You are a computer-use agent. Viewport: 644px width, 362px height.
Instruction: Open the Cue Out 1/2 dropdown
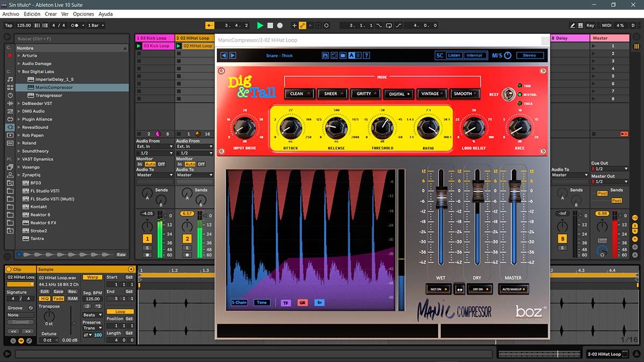[x=609, y=169]
